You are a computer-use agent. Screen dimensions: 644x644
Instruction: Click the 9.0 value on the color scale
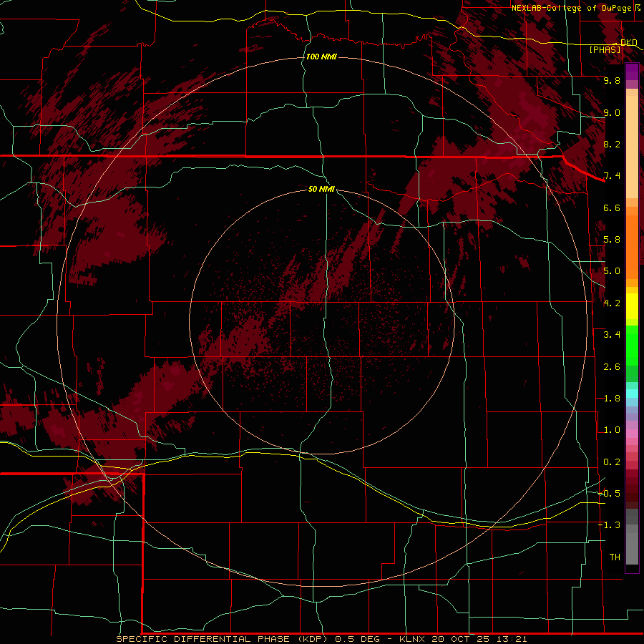tap(612, 112)
